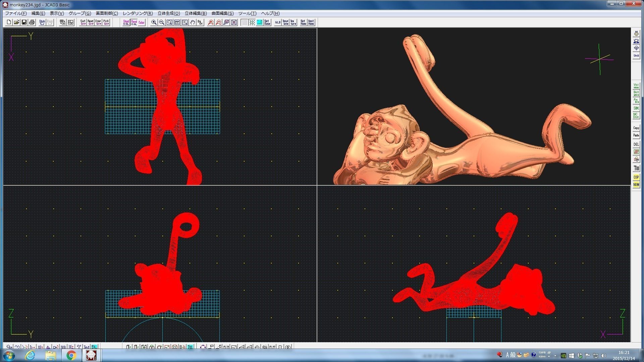Open the 表示(V) menu

coord(57,13)
